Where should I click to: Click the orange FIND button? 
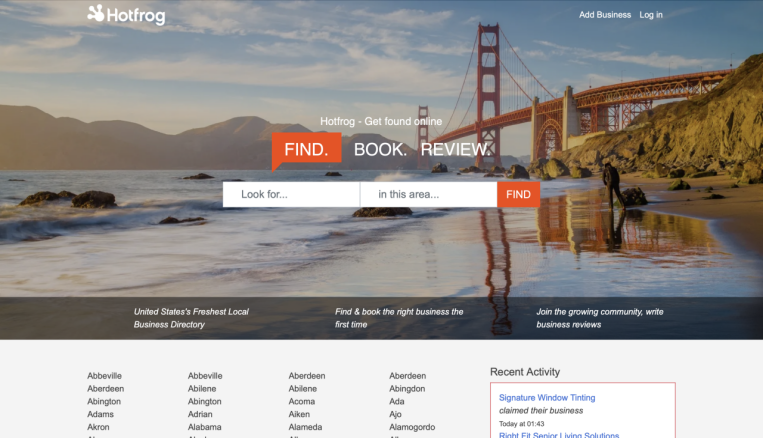click(518, 194)
